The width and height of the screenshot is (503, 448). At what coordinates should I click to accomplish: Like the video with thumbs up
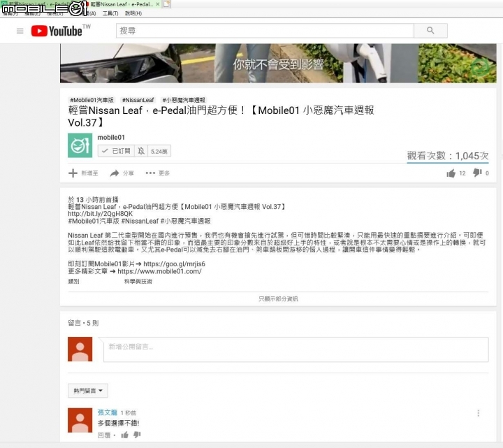tap(451, 173)
